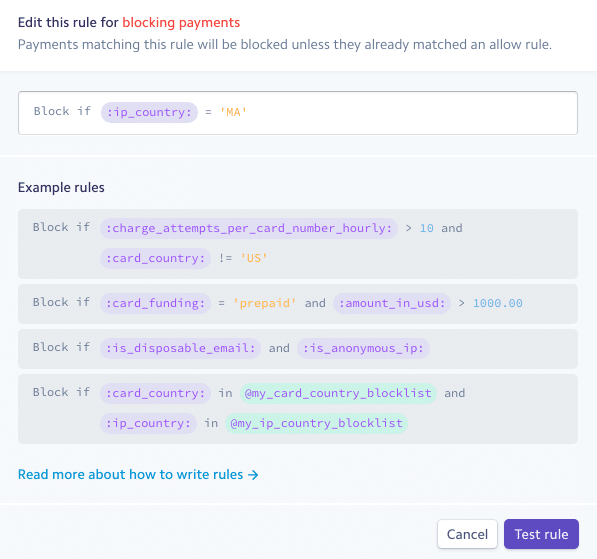Screen dimensions: 597x559
Task: Click the @my_ip_country_blocklist list chip
Action: click(316, 423)
